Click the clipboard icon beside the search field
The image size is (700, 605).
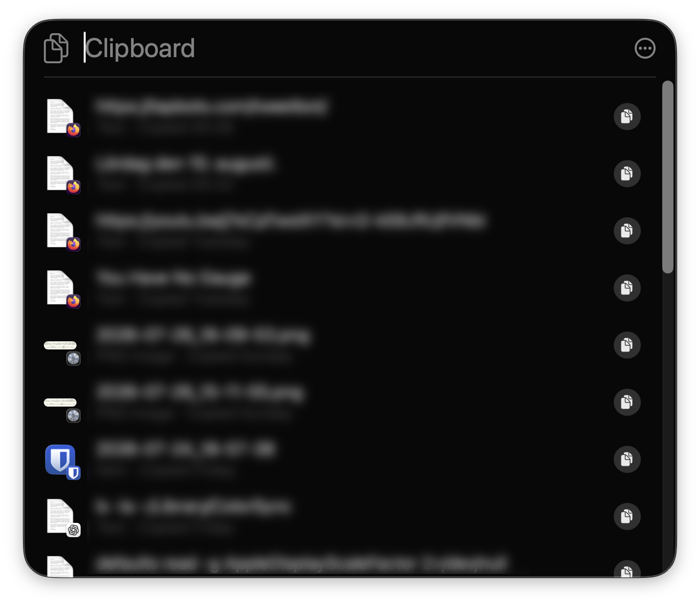(x=56, y=48)
